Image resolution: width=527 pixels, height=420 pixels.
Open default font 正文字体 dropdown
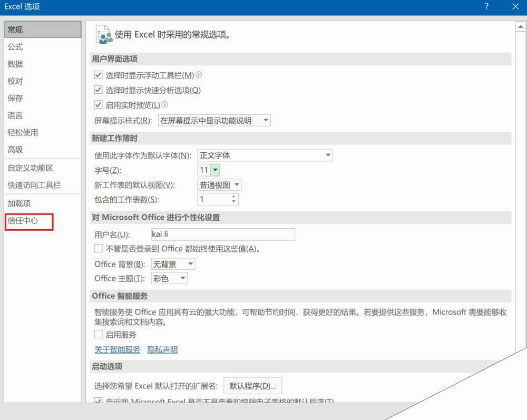pyautogui.click(x=265, y=155)
